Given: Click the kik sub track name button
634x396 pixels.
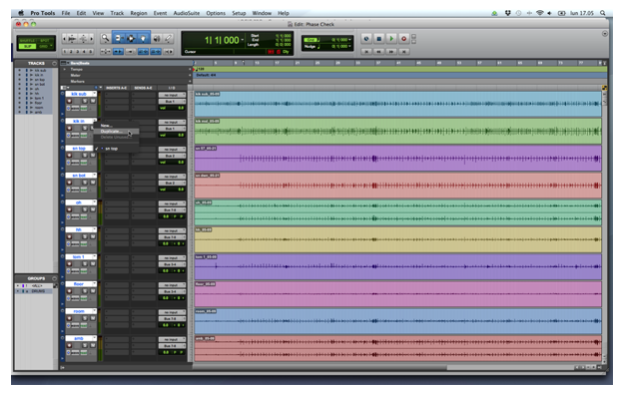Looking at the screenshot, I should (x=79, y=94).
